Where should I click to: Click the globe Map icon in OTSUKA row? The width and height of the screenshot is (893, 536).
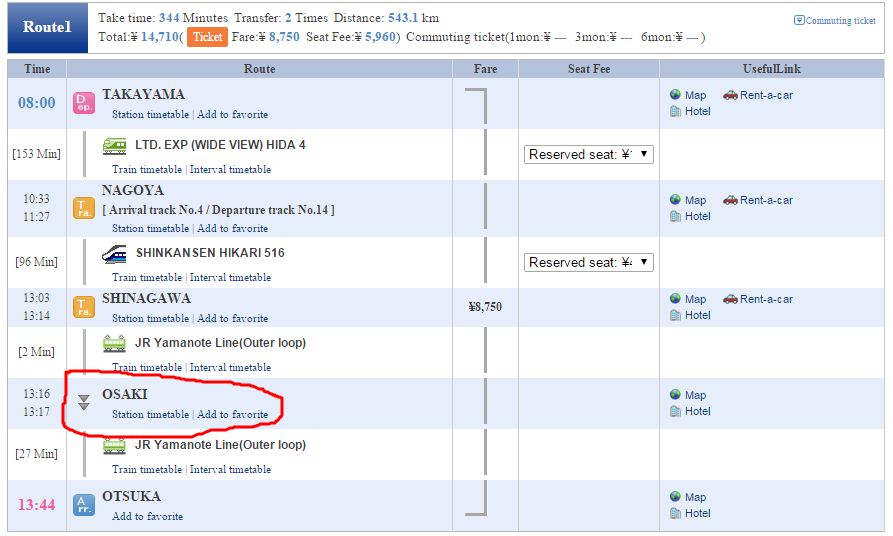click(x=675, y=496)
